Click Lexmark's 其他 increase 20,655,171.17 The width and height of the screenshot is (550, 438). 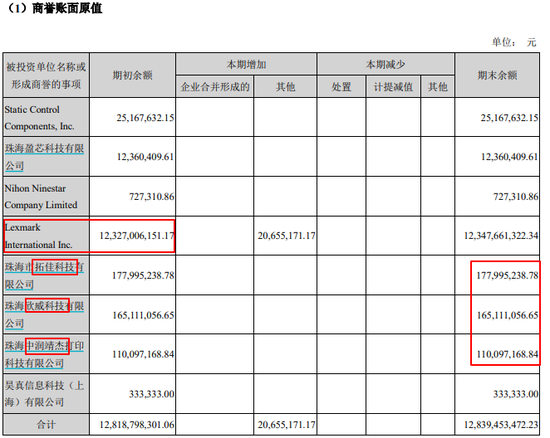pyautogui.click(x=287, y=236)
